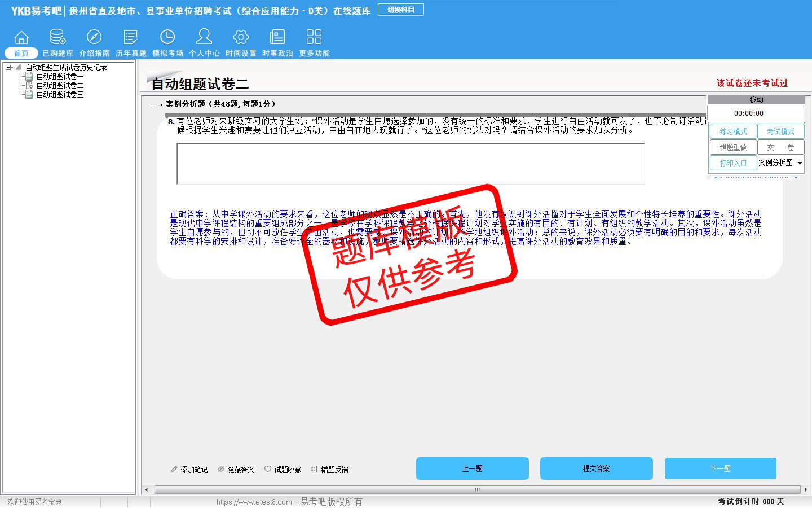The height and width of the screenshot is (508, 812).
Task: Open the 更多功能 grid icon
Action: 314,38
